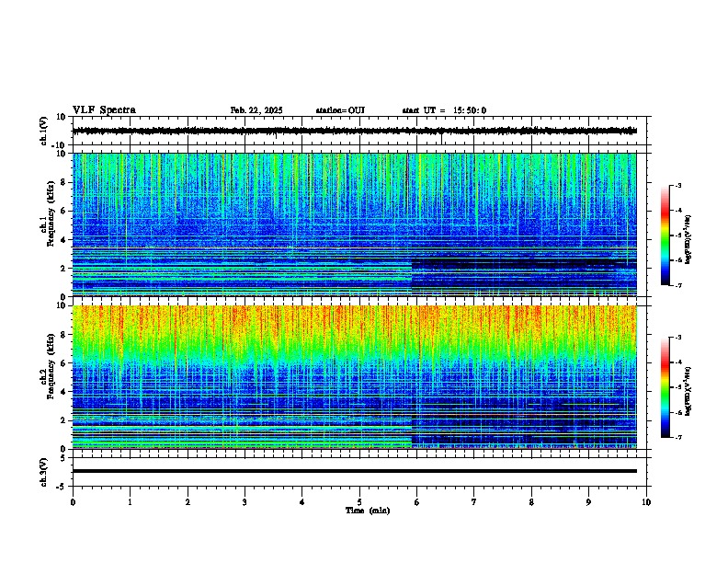Click the ch.1(V) waveform trace panel
728x563 pixels.
click(359, 131)
